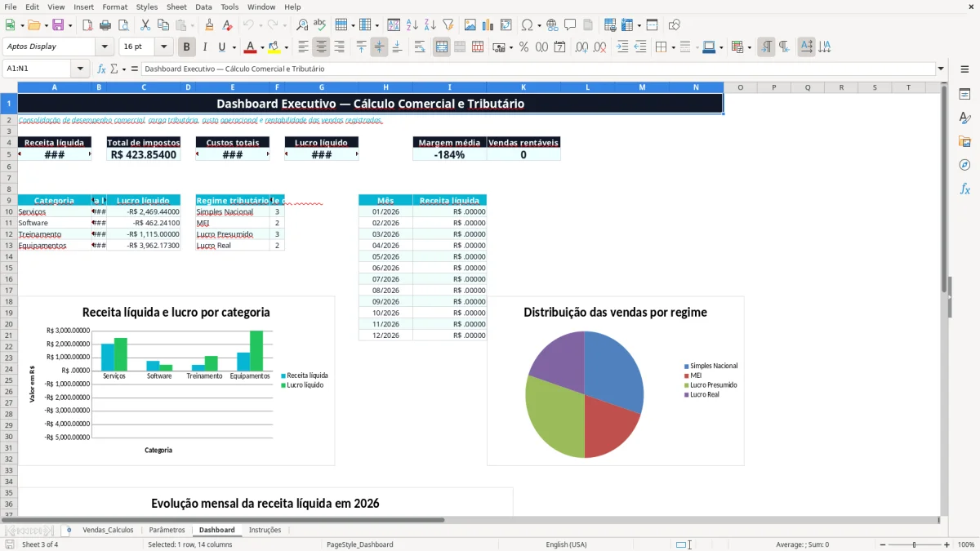Format as Percent

[523, 47]
